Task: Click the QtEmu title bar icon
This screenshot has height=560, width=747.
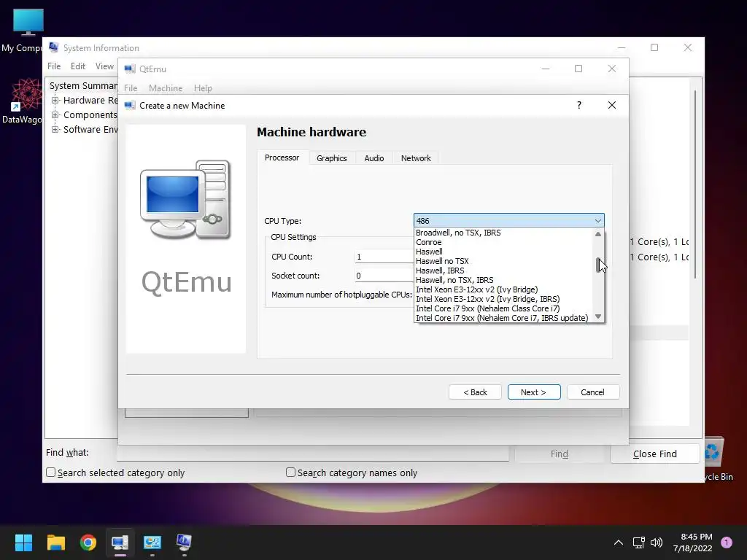Action: 130,69
